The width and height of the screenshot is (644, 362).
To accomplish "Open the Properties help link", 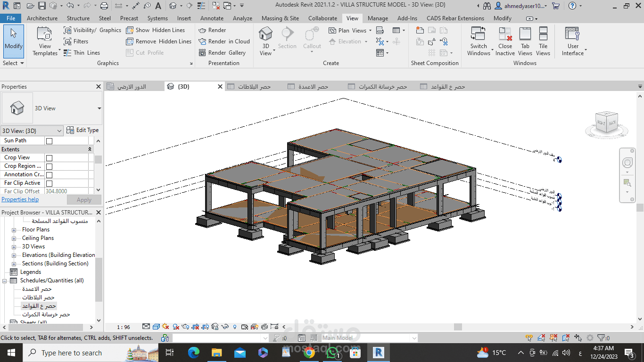I will pos(20,199).
